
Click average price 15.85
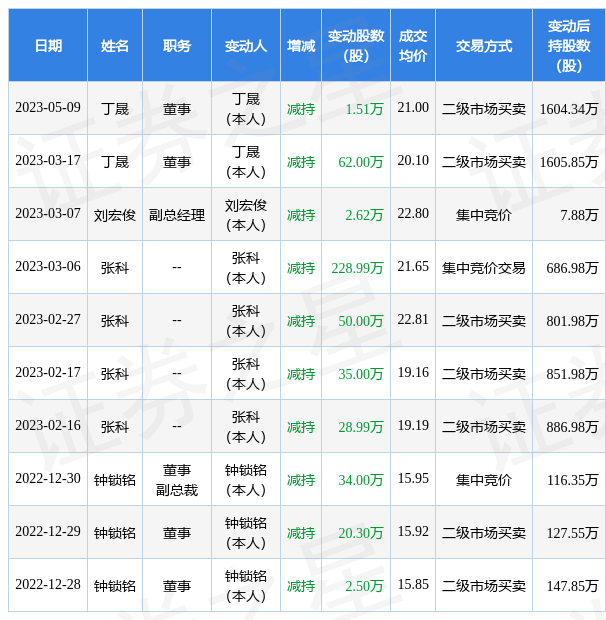[x=413, y=584]
